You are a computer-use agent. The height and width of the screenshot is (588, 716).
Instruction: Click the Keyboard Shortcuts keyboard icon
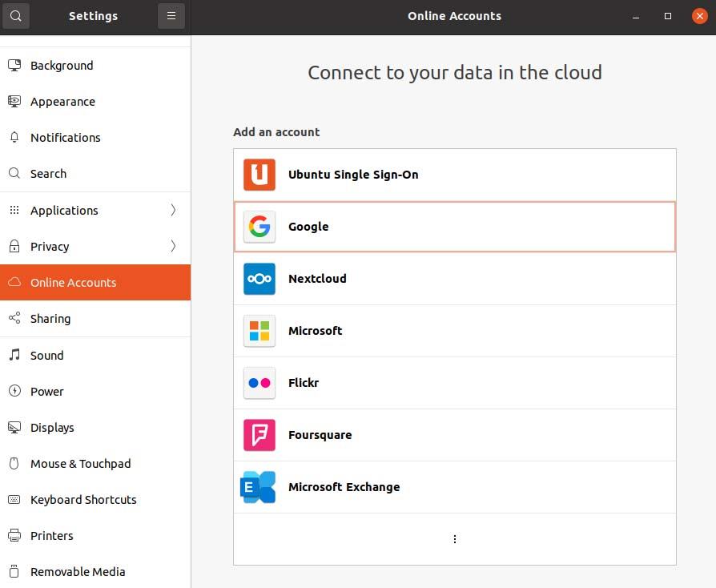click(x=14, y=499)
